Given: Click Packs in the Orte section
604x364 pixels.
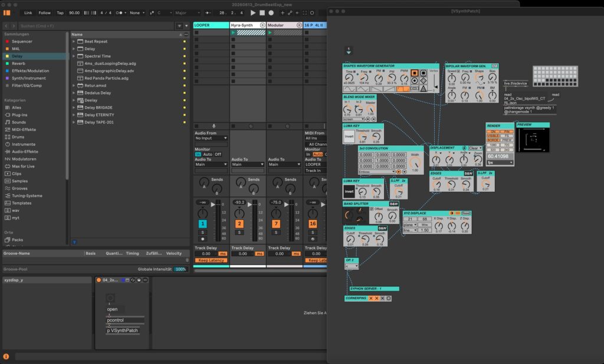Looking at the screenshot, I should coord(17,240).
